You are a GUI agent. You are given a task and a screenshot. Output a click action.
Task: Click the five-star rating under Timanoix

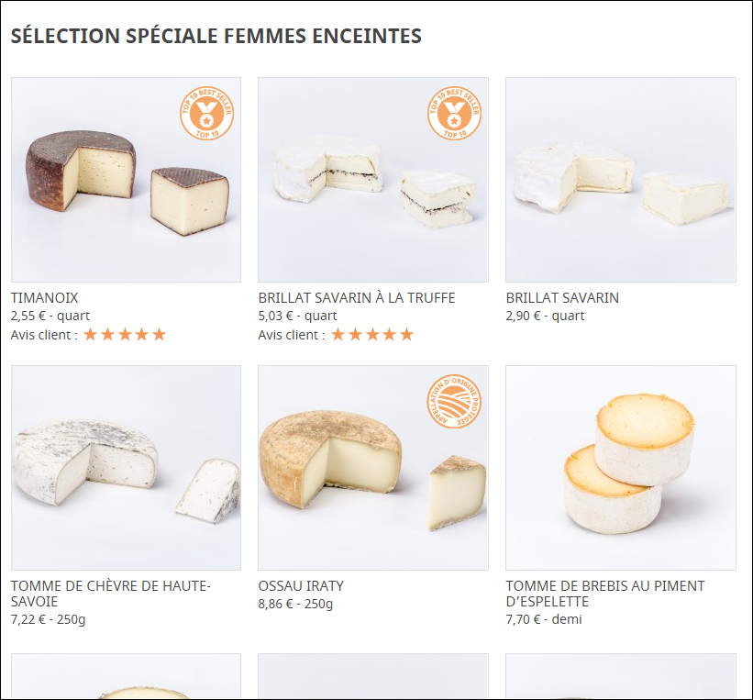(x=124, y=334)
